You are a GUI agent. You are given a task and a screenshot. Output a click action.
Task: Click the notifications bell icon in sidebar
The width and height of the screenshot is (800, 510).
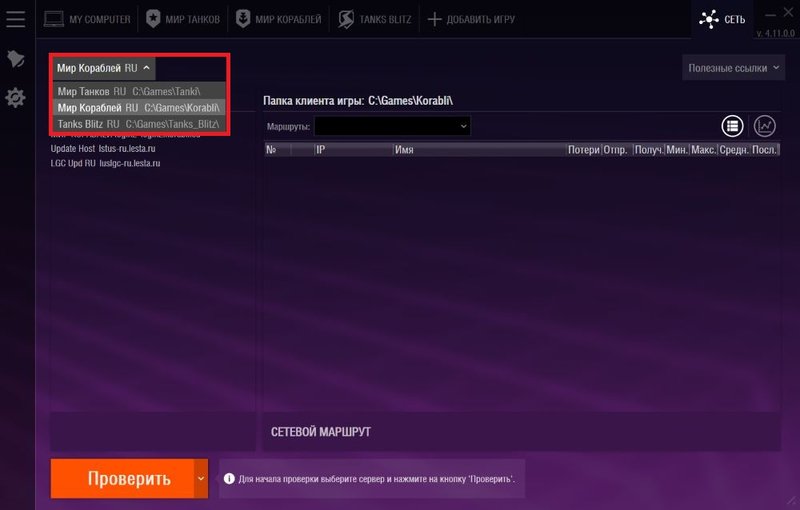point(16,59)
